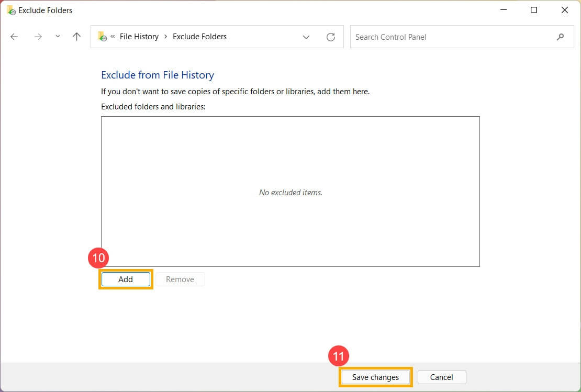Cancel the folder exclusion changes
581x392 pixels.
click(441, 377)
